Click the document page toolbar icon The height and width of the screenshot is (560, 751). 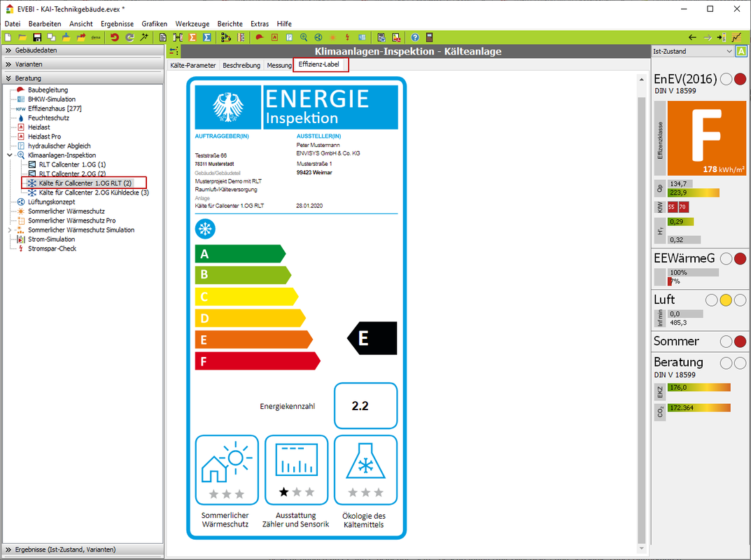click(163, 37)
